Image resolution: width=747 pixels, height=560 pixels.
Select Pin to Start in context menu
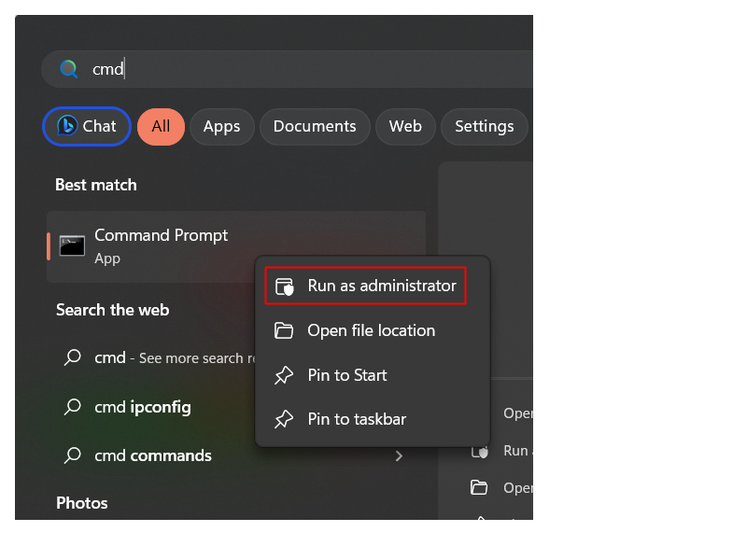point(373,375)
